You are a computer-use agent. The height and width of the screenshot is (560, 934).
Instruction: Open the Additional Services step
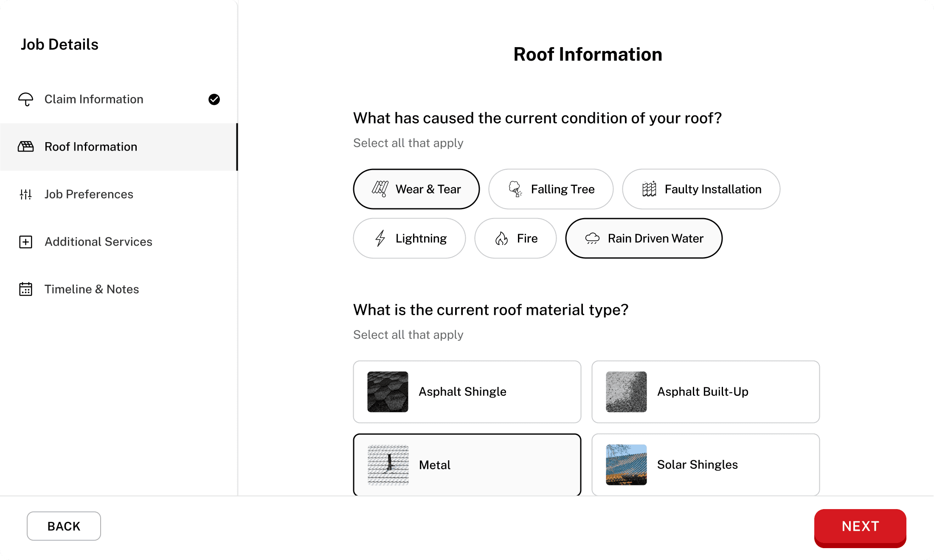(x=98, y=242)
